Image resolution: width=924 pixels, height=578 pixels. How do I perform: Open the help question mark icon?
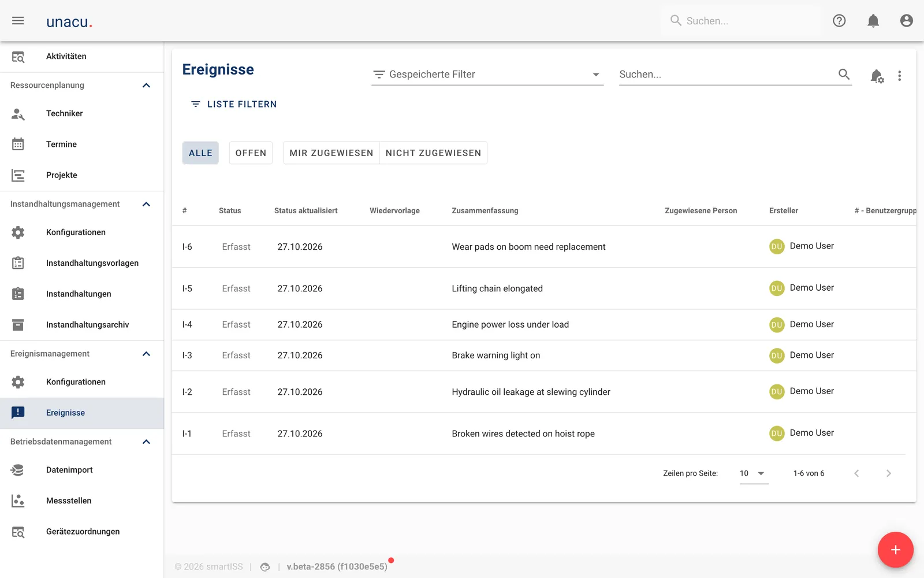839,21
